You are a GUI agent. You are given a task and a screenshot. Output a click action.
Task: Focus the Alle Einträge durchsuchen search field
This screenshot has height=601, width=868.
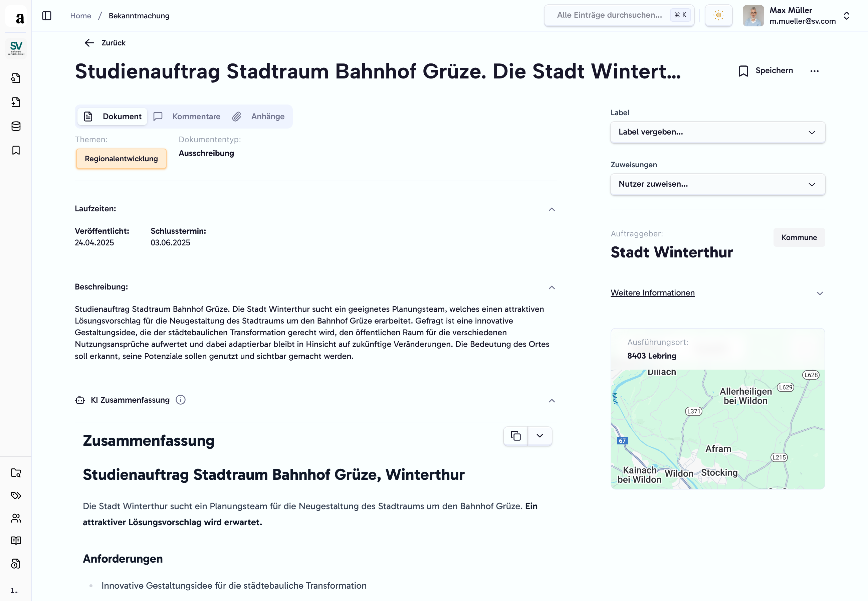609,15
